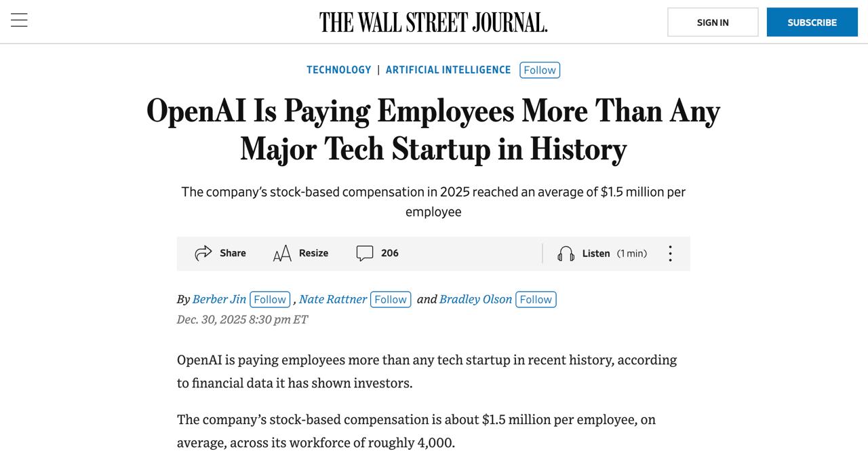868x464 pixels.
Task: Click the Share arrow icon
Action: point(203,253)
